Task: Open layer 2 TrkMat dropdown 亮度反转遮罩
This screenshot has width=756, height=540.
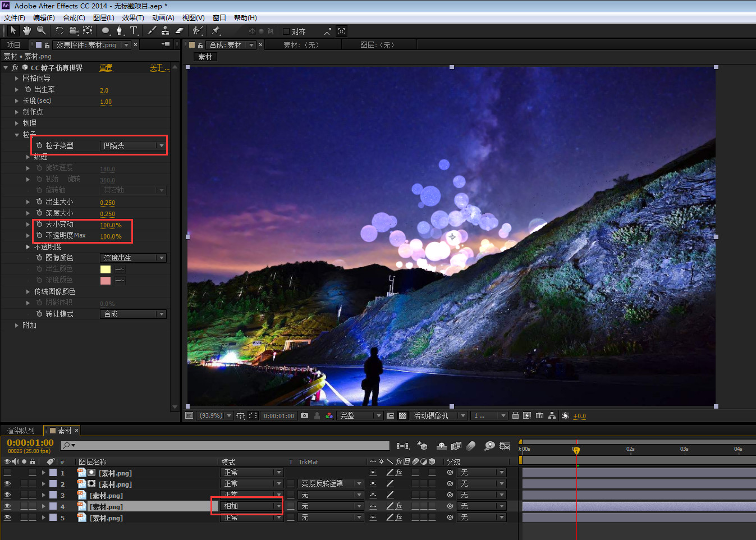Action: pyautogui.click(x=331, y=484)
